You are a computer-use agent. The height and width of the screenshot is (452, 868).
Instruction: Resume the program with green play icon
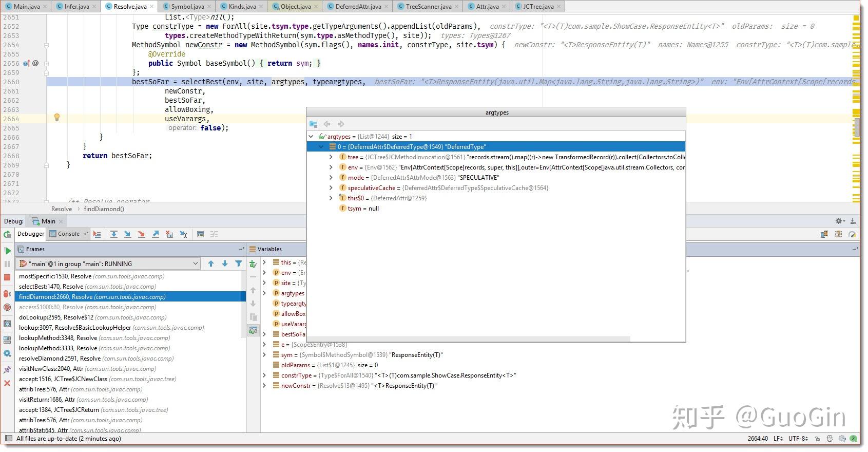click(x=7, y=251)
